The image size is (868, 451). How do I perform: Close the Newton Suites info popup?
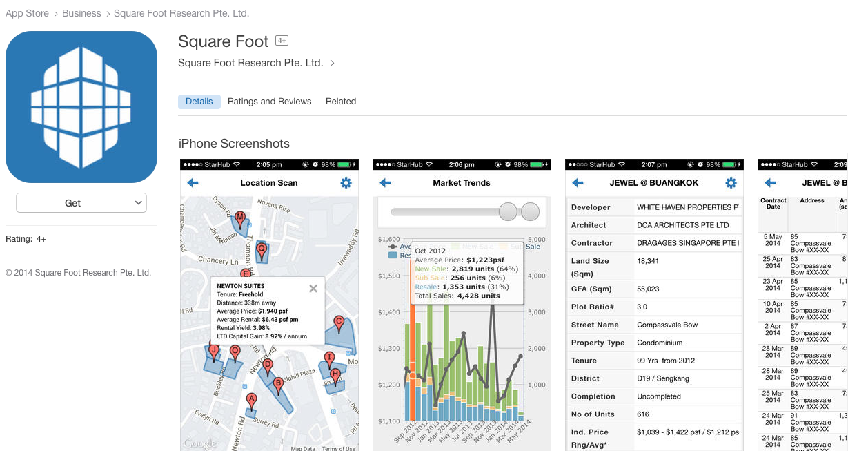(313, 289)
